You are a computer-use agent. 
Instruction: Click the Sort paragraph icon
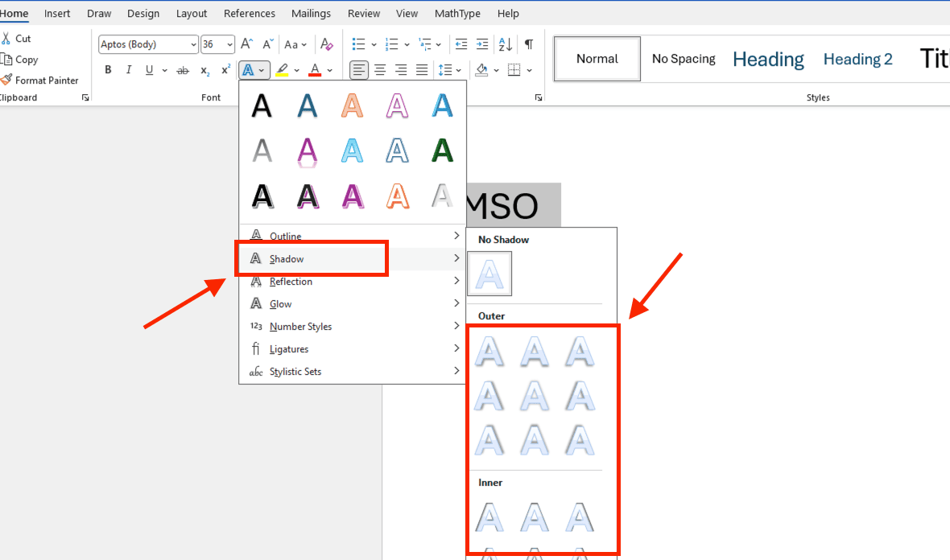point(505,44)
